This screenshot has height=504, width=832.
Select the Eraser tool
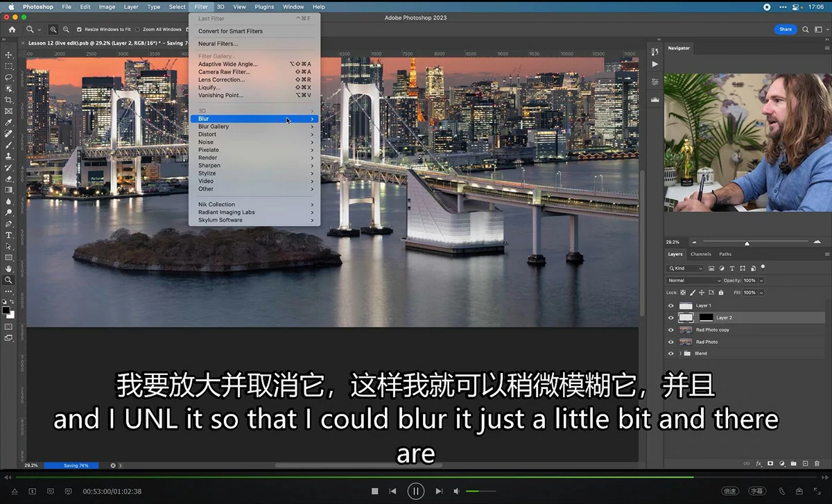pyautogui.click(x=8, y=179)
